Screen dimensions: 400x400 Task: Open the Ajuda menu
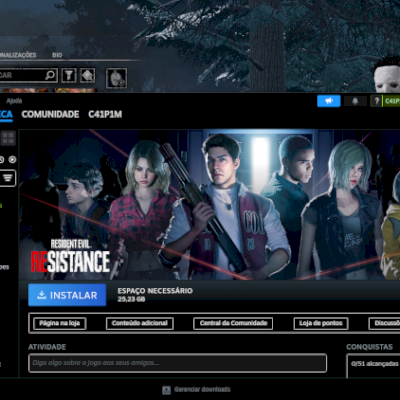click(x=14, y=101)
